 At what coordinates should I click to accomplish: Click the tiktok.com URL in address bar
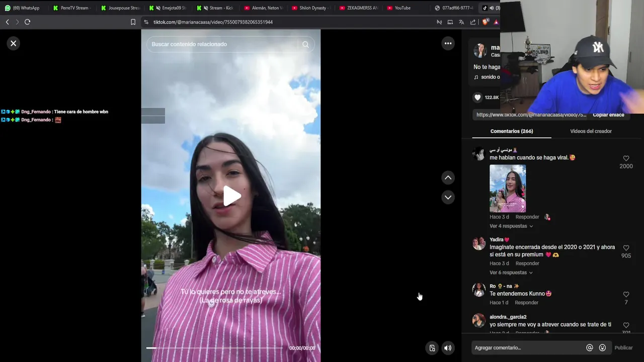point(213,22)
